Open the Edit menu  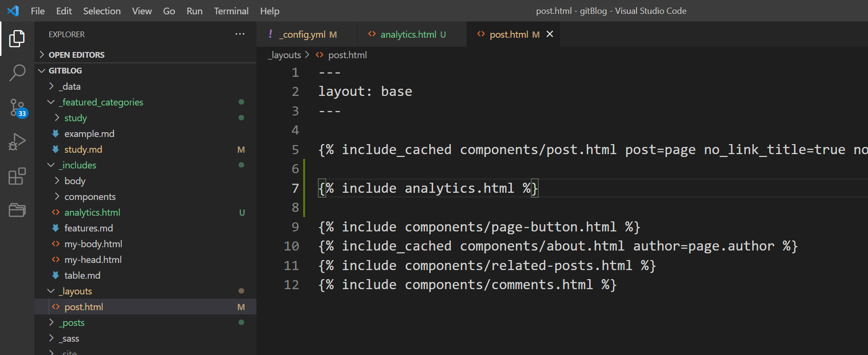pyautogui.click(x=64, y=10)
